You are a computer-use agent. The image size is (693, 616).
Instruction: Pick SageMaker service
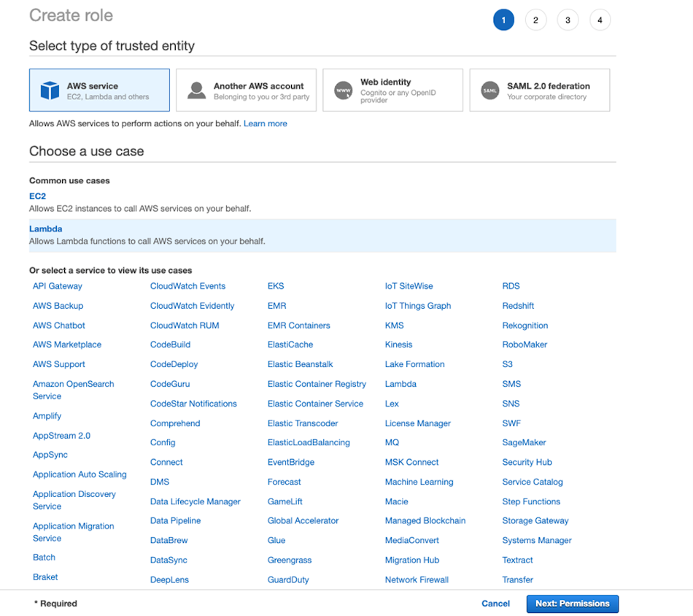tap(524, 442)
